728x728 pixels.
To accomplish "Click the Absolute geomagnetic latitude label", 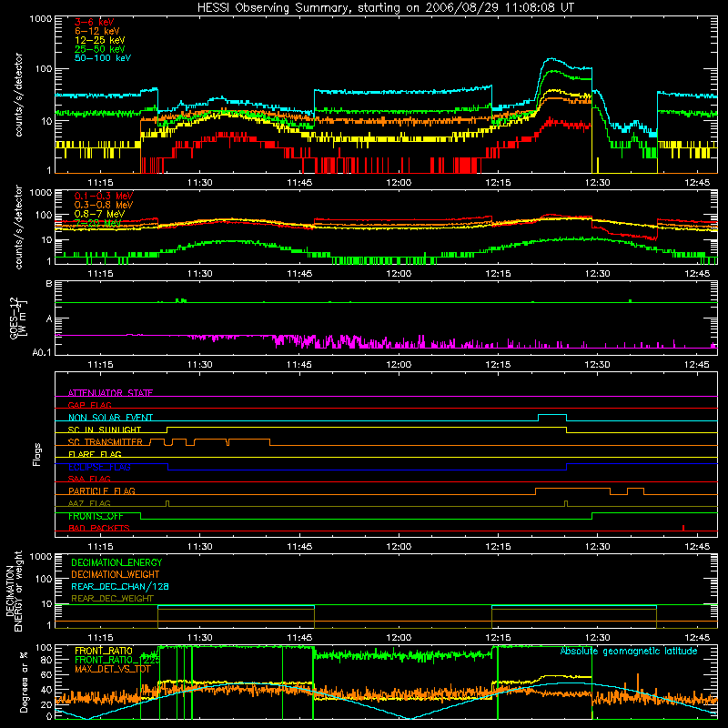I will [x=629, y=651].
